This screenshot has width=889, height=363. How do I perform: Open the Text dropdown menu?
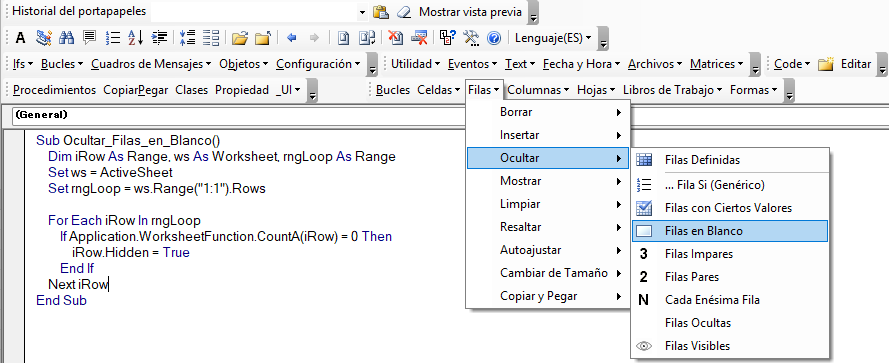pyautogui.click(x=520, y=64)
